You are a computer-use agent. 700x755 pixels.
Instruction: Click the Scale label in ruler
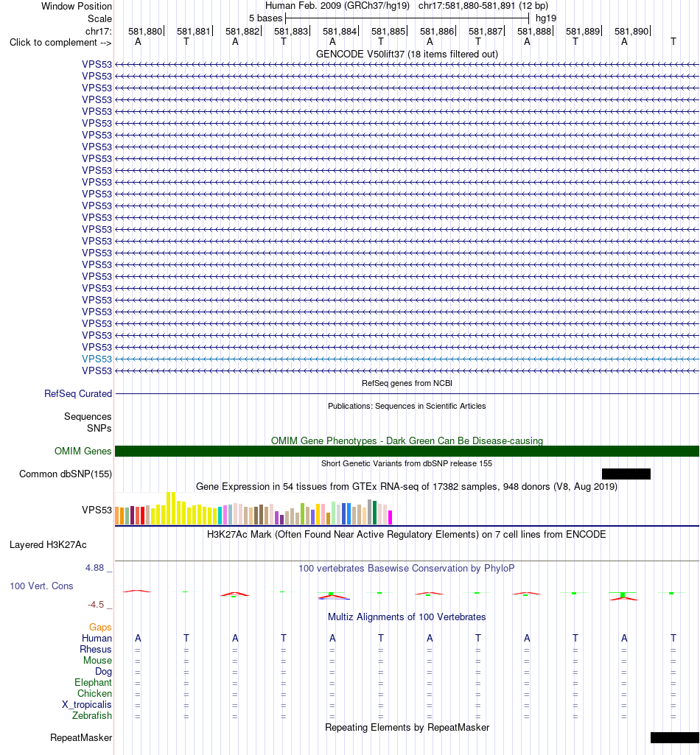tap(99, 18)
